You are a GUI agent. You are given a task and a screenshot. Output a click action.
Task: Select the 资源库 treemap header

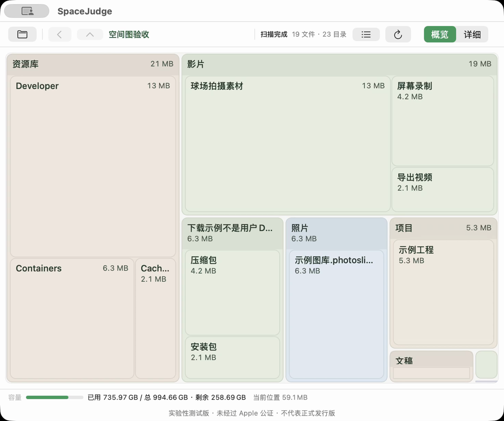click(x=93, y=64)
